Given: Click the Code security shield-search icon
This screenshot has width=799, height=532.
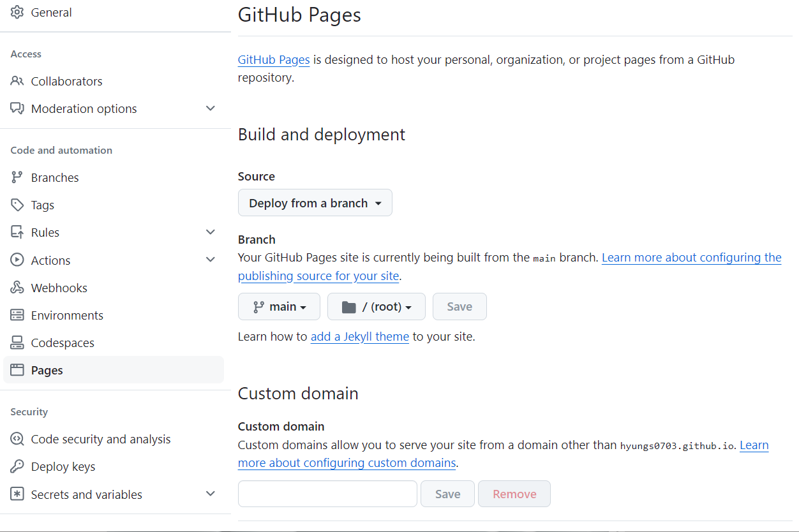Looking at the screenshot, I should click(17, 439).
